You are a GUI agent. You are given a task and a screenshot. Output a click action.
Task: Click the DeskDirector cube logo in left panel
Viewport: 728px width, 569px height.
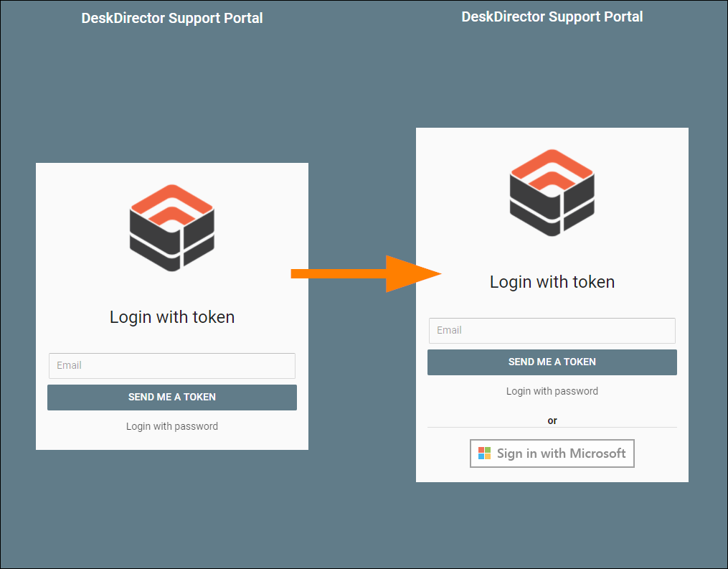coord(172,227)
